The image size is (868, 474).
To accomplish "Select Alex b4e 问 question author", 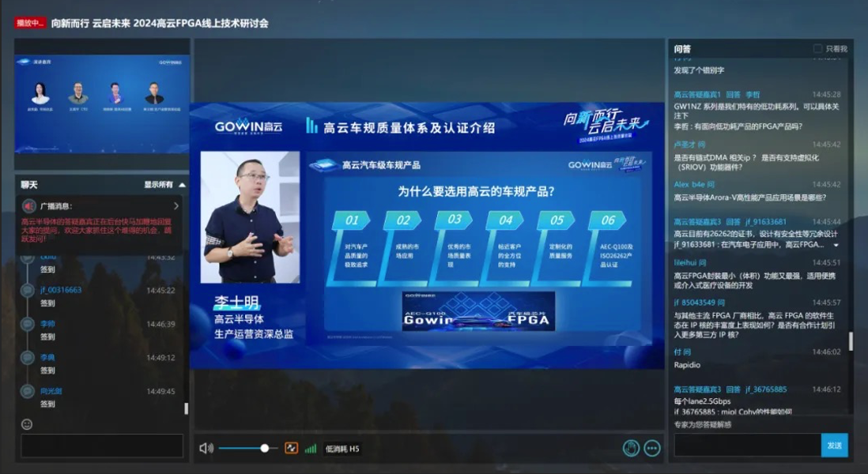I will [694, 184].
